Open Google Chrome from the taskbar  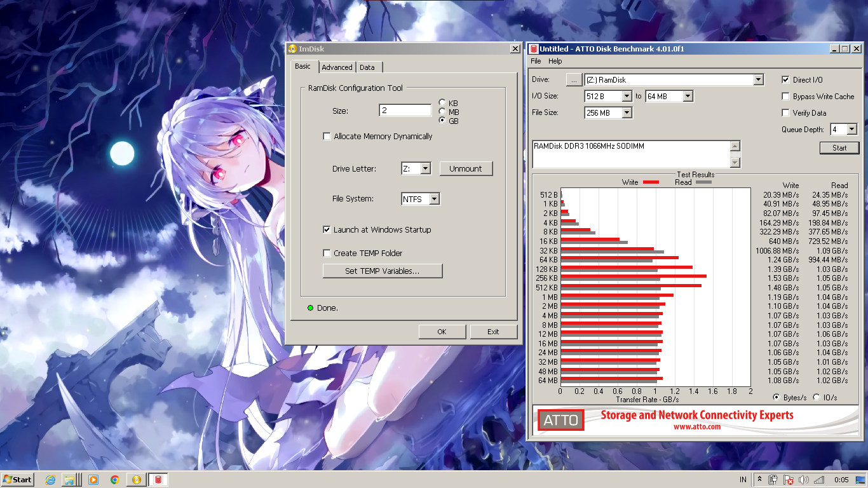coord(114,480)
